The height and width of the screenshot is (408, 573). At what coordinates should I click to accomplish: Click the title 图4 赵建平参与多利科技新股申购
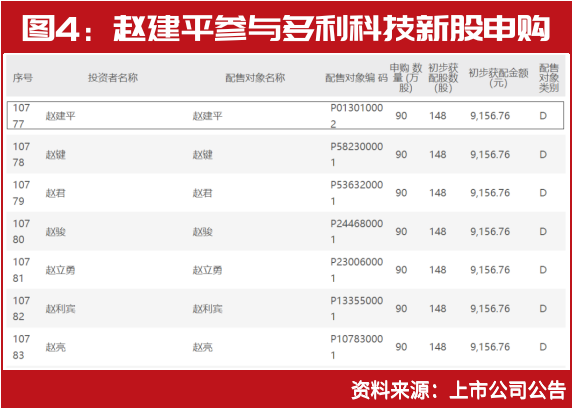click(x=286, y=29)
